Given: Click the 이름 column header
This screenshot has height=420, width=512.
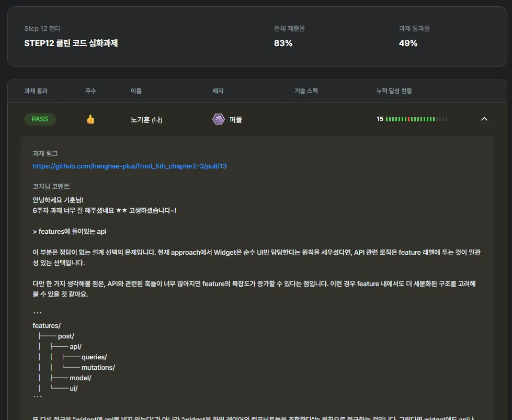Looking at the screenshot, I should (136, 91).
